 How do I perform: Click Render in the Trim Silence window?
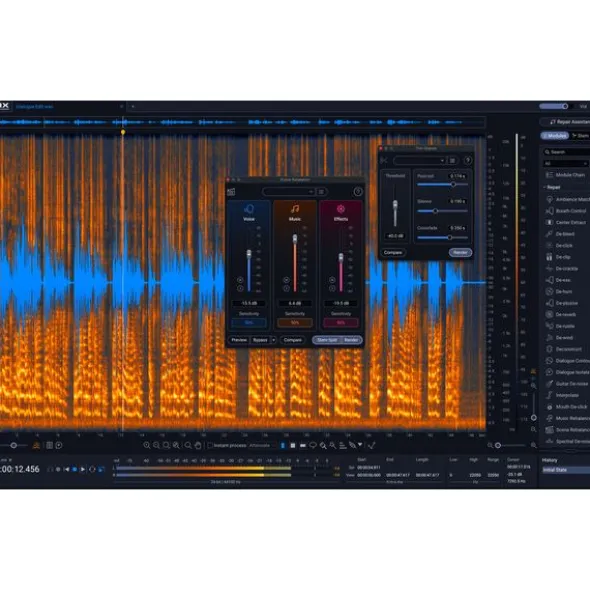click(460, 253)
